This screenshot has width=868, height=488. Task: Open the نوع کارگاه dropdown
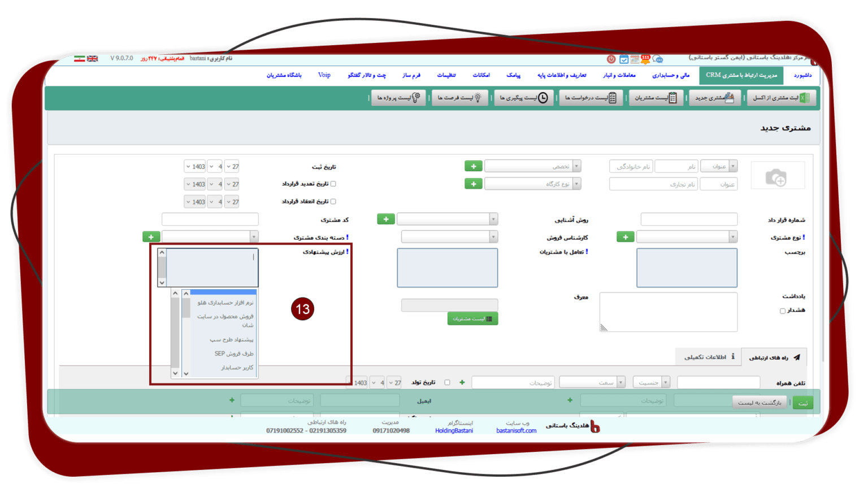[x=532, y=184]
